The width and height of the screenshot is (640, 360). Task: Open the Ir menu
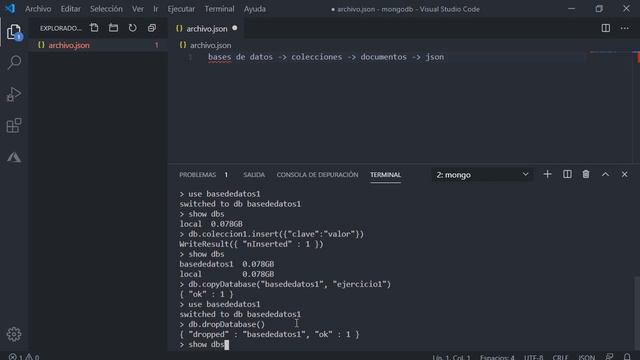click(x=156, y=9)
